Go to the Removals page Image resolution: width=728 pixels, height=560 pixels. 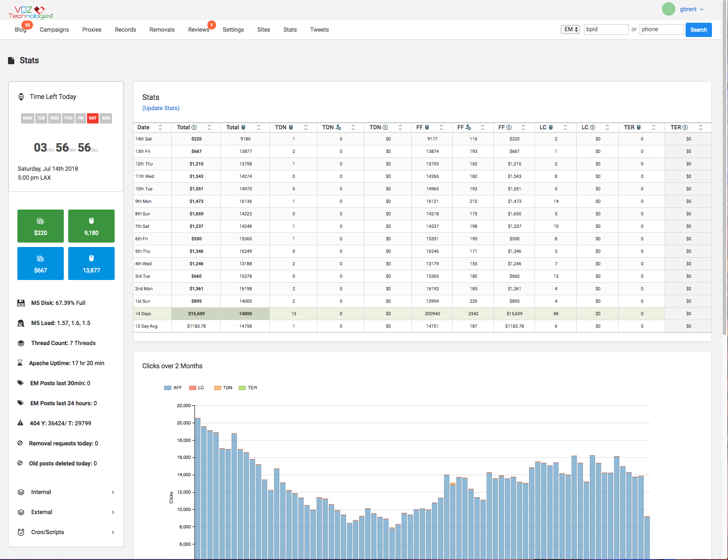(162, 29)
